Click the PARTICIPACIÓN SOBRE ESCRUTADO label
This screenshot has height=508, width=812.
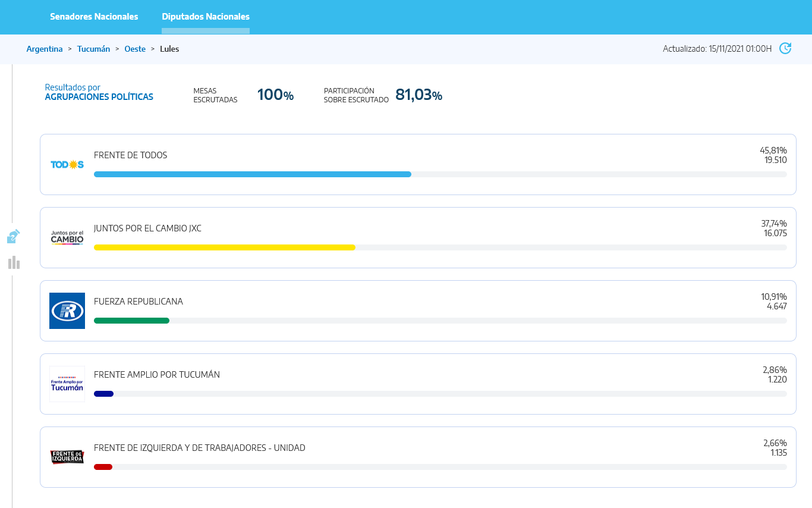(x=356, y=95)
